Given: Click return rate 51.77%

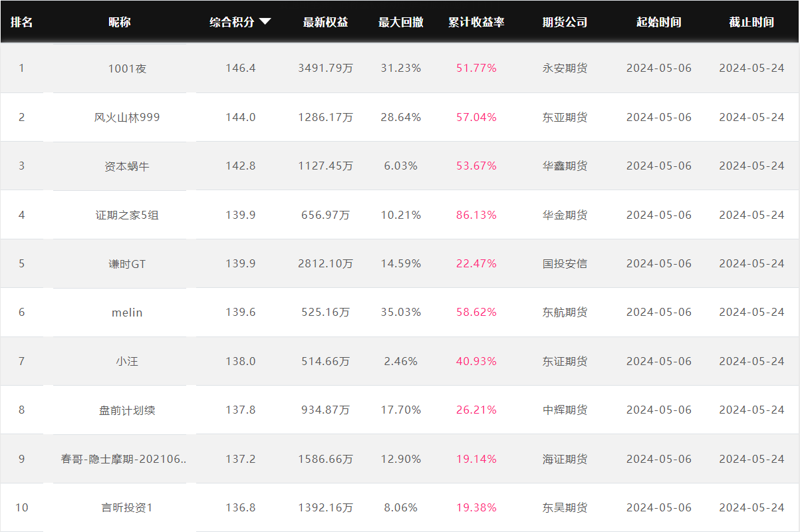Looking at the screenshot, I should tap(476, 68).
